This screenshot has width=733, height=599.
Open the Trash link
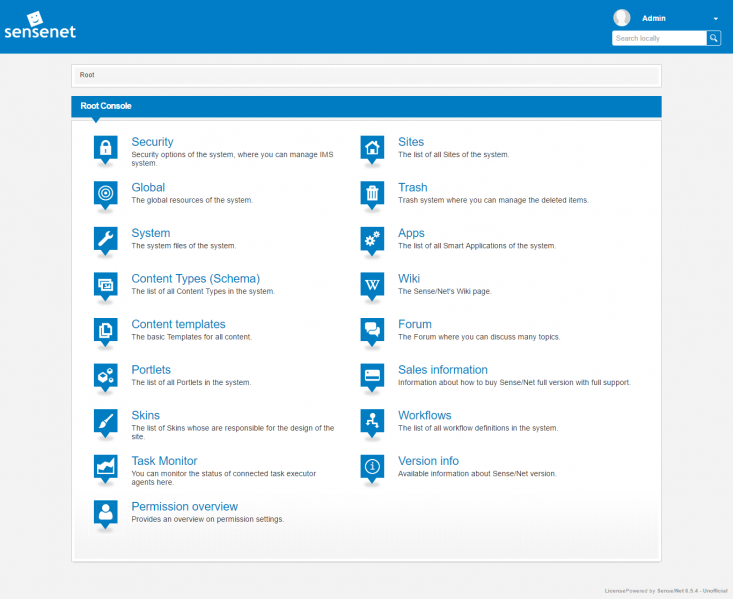click(x=412, y=187)
